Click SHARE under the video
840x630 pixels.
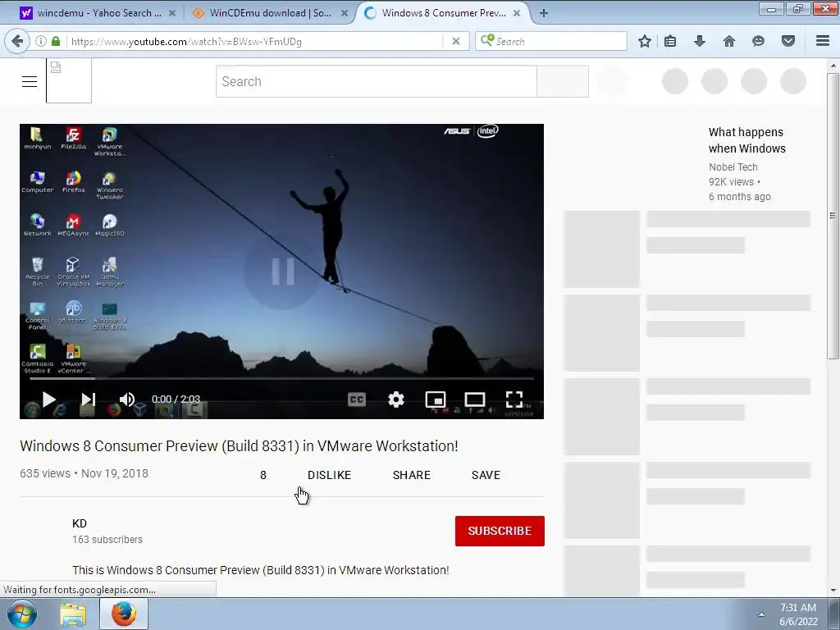pyautogui.click(x=412, y=475)
